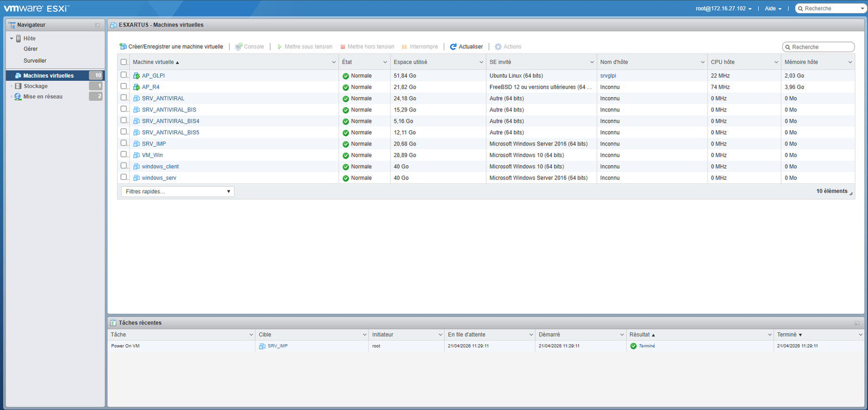Click the Hôte server icon in Navigateur
Image resolution: width=868 pixels, height=410 pixels.
pyautogui.click(x=18, y=39)
